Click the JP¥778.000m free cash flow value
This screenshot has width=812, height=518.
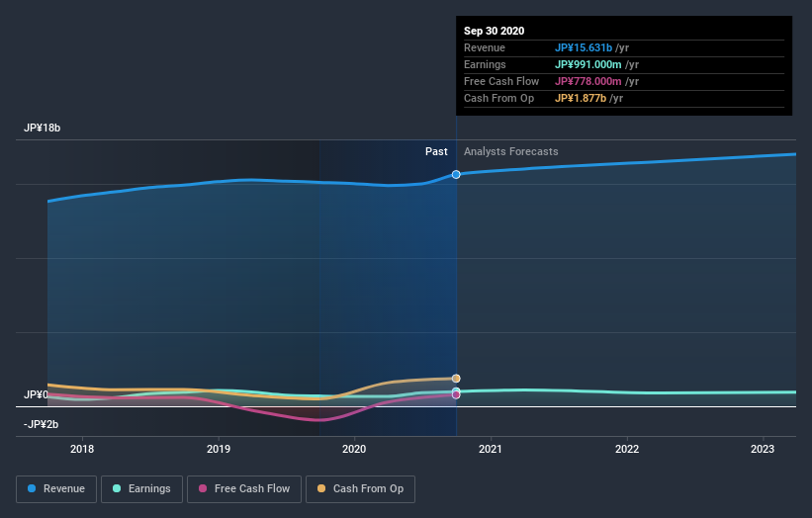coord(588,81)
